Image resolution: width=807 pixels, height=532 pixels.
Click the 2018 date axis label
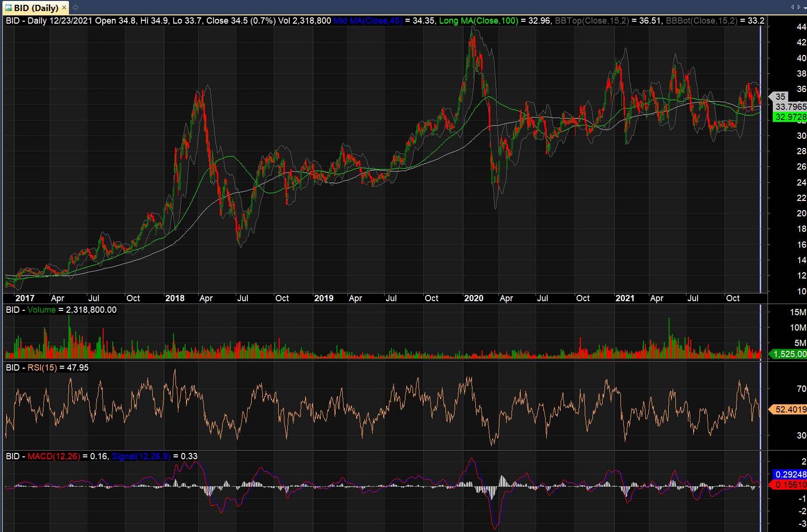[x=175, y=298]
